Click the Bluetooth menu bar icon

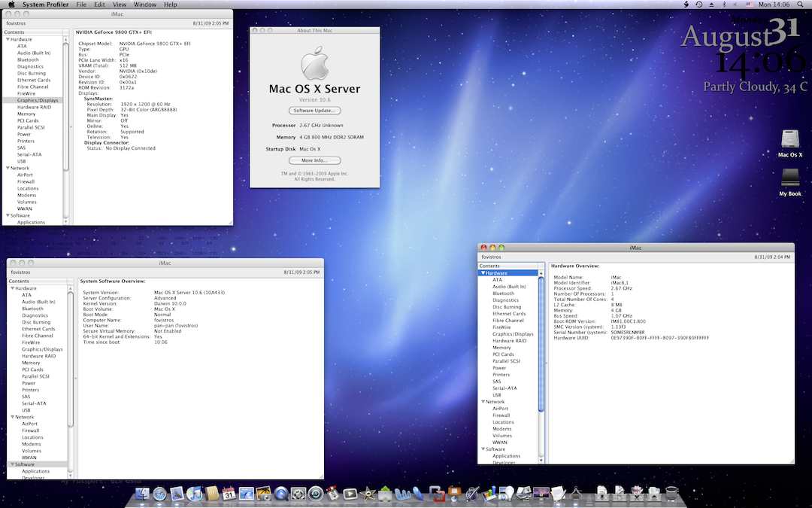[724, 5]
